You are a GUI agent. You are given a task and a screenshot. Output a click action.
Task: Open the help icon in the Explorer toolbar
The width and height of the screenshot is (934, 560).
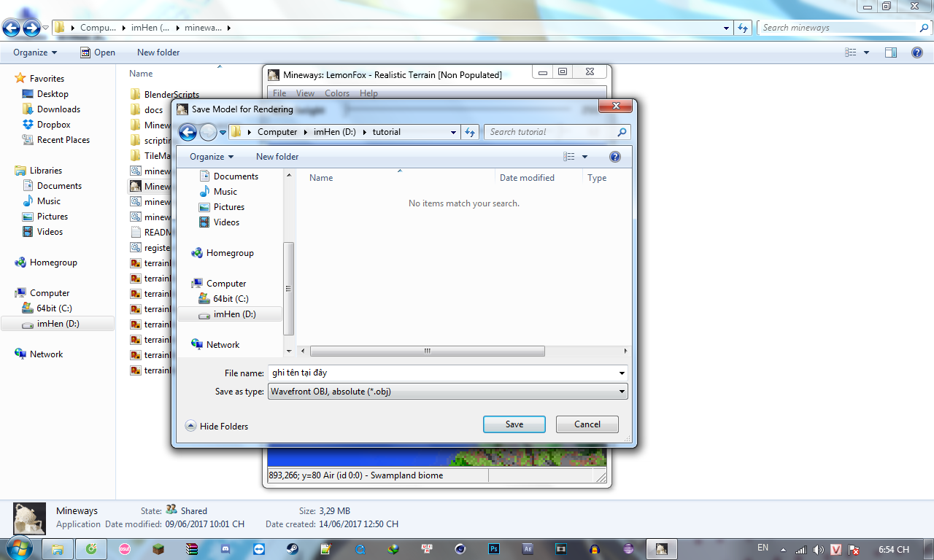(917, 52)
